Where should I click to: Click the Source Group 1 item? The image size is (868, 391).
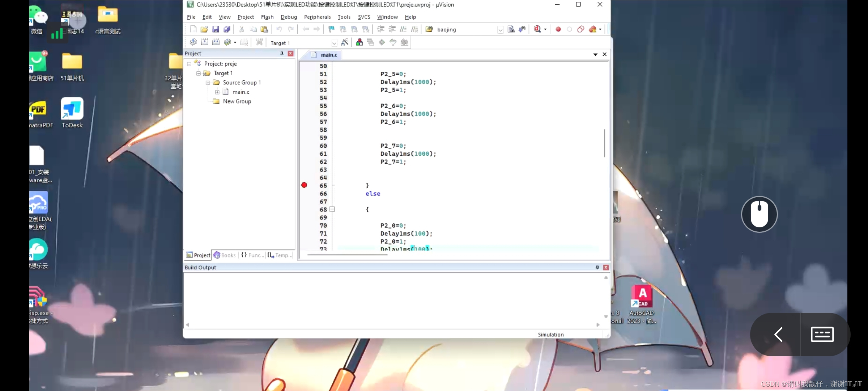(241, 83)
